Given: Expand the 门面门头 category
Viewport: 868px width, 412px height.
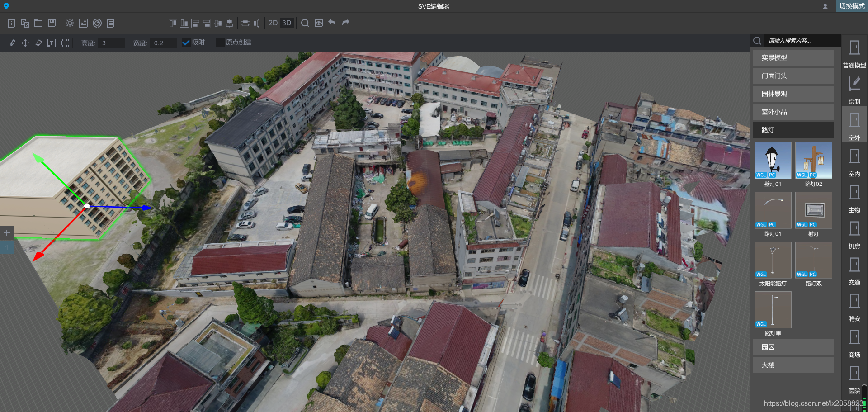Looking at the screenshot, I should pos(793,76).
